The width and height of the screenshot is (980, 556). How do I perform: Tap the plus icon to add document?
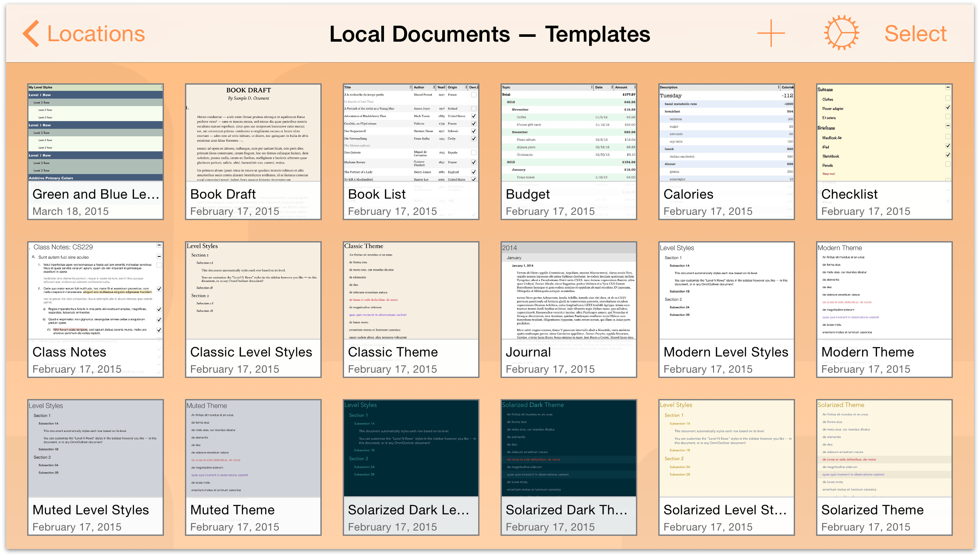point(771,33)
